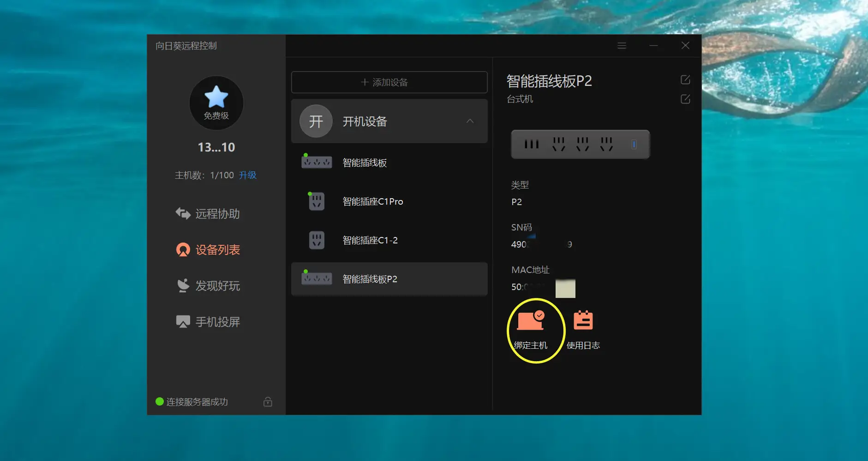The image size is (868, 461).
Task: Click the SN码 value text
Action: [x=542, y=244]
